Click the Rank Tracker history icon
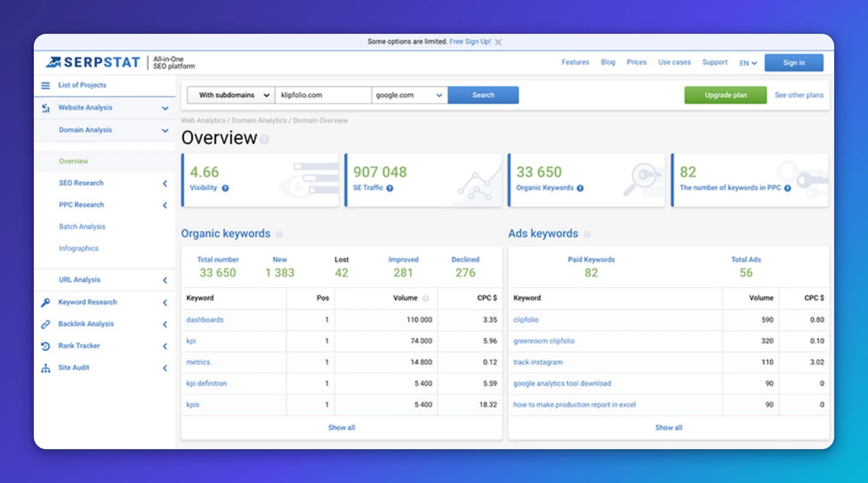Viewport: 868px width, 483px height. pos(46,346)
